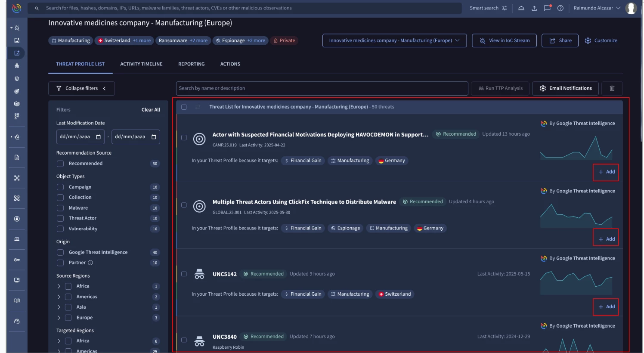The image size is (644, 353).
Task: Open the notifications chat bubble icon
Action: tap(547, 8)
